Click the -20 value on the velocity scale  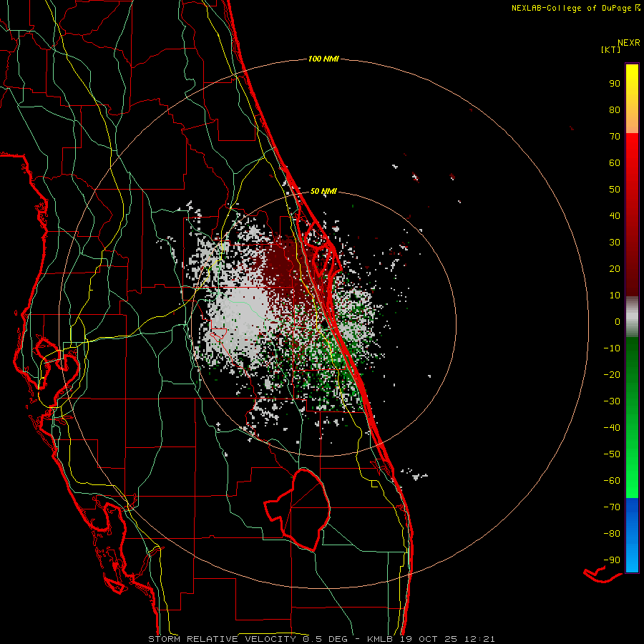point(612,375)
